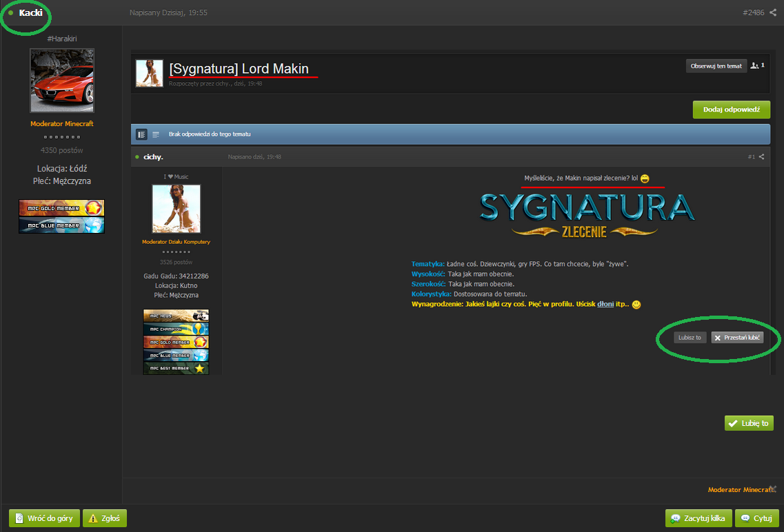Click the MPC BLUE MEMBER badge under Kacki

tap(61, 225)
